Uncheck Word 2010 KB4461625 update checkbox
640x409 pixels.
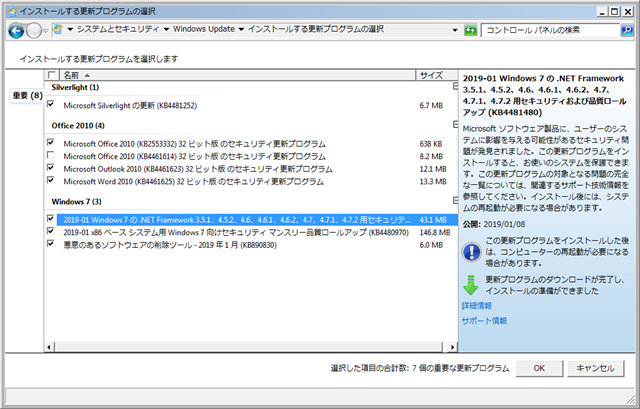pos(51,180)
